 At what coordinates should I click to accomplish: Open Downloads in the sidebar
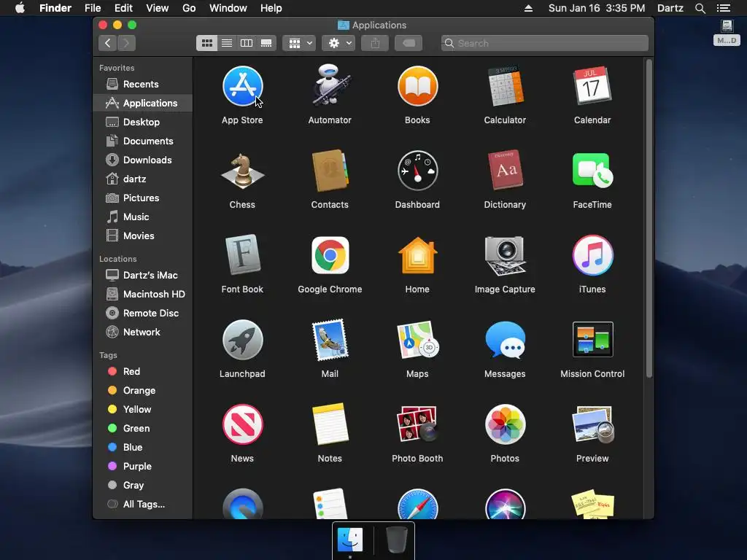143,160
